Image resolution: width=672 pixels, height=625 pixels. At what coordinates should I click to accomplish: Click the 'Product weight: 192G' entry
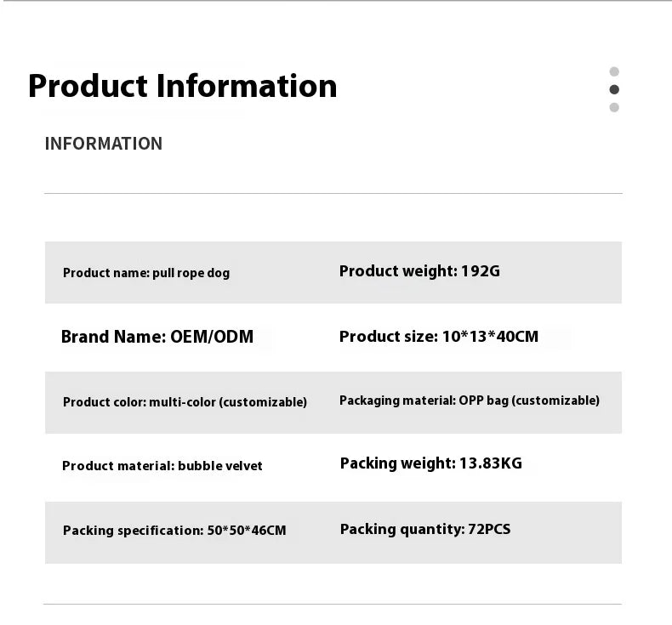pyautogui.click(x=419, y=271)
